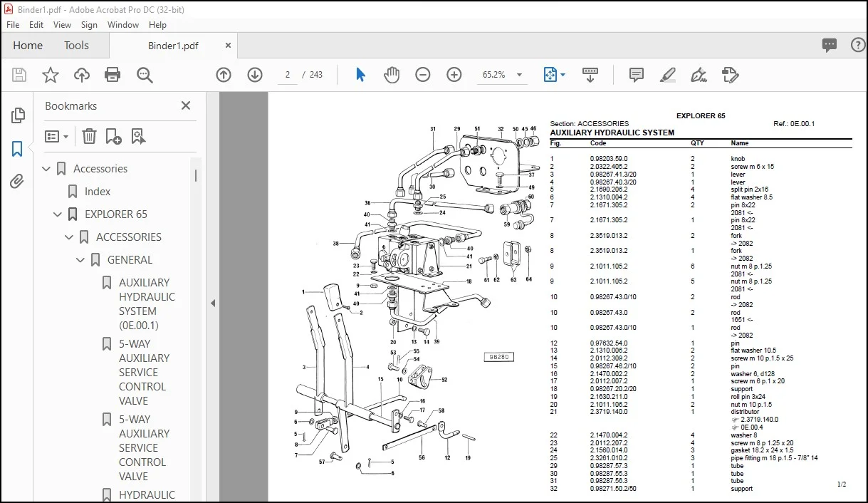This screenshot has height=503, width=868.
Task: Click the 2.3719.140.0 distributor reference link
Action: [x=759, y=420]
